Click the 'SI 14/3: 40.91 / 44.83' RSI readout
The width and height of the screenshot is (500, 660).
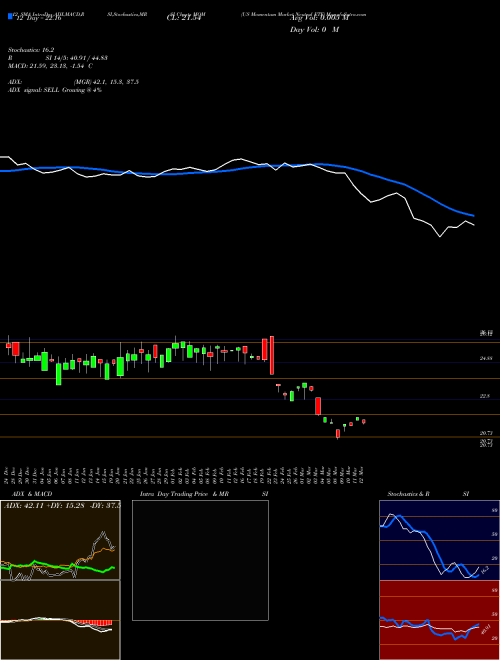click(77, 58)
